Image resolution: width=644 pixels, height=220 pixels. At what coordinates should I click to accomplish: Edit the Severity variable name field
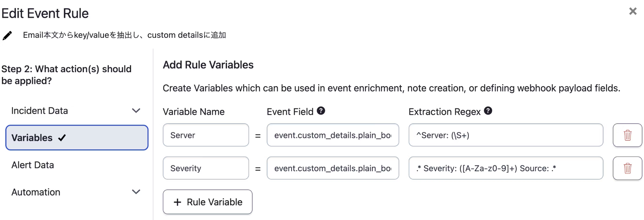(205, 168)
